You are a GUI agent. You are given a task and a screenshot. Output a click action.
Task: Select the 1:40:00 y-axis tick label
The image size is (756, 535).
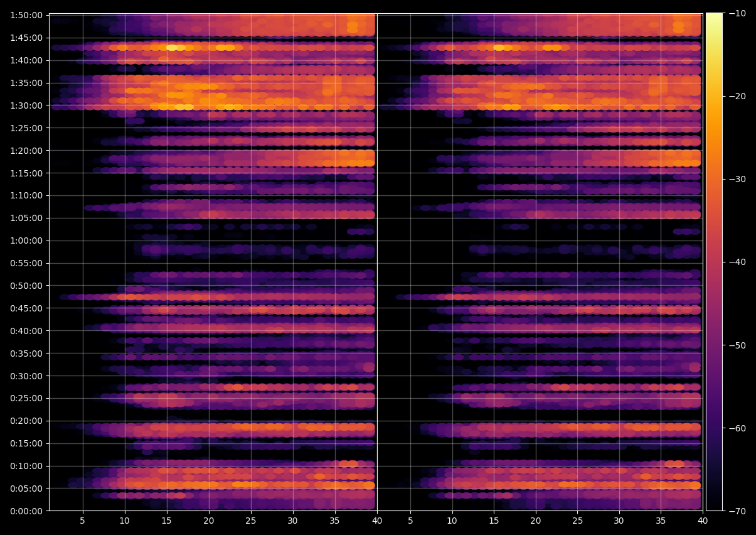point(26,60)
